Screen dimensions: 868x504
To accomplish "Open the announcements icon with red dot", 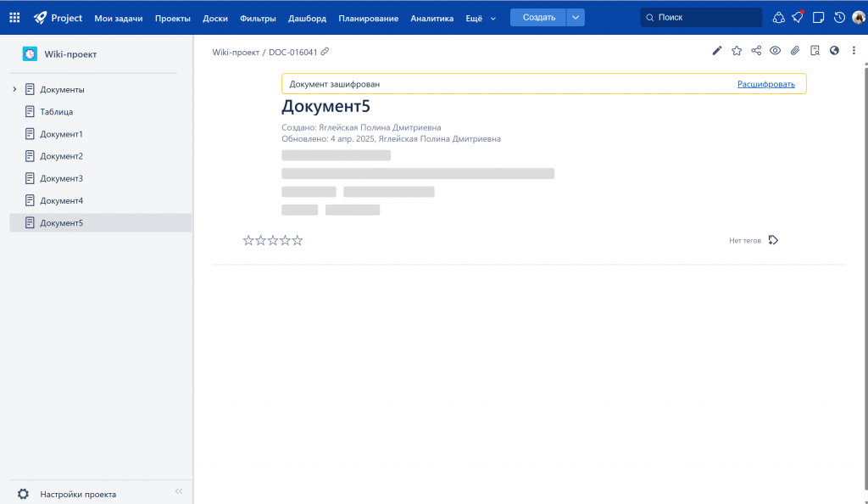I will tap(798, 18).
